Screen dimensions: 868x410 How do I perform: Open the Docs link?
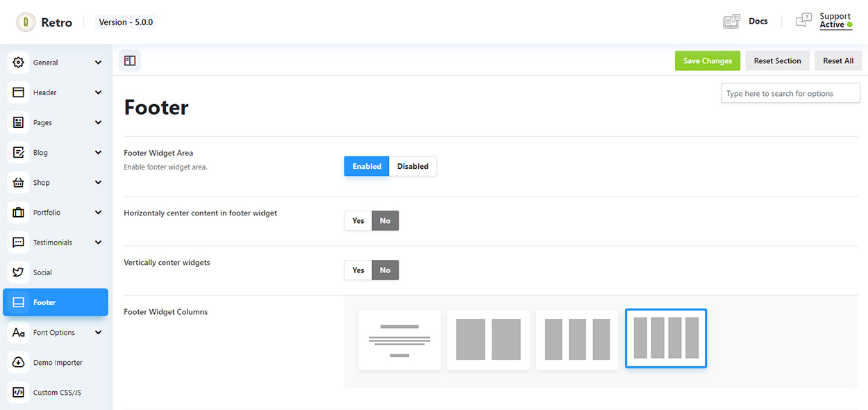[758, 22]
